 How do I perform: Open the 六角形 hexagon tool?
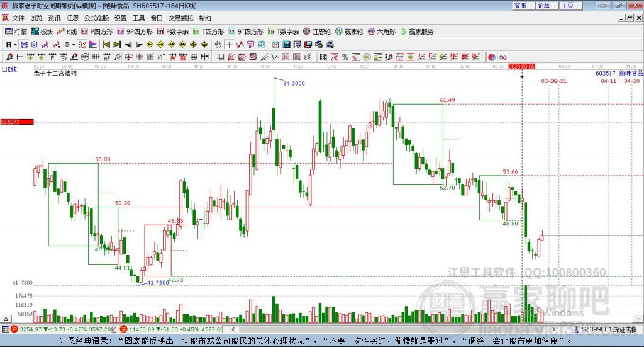[382, 31]
